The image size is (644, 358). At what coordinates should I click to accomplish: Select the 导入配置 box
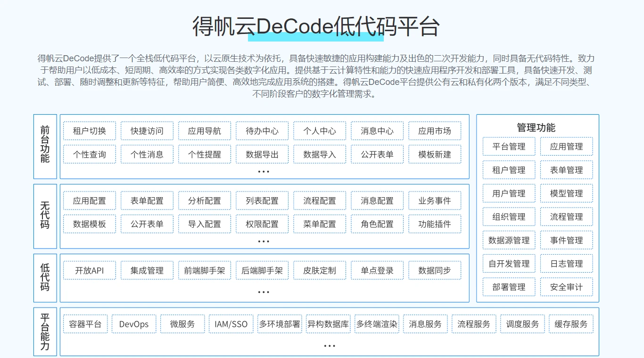[x=205, y=224]
